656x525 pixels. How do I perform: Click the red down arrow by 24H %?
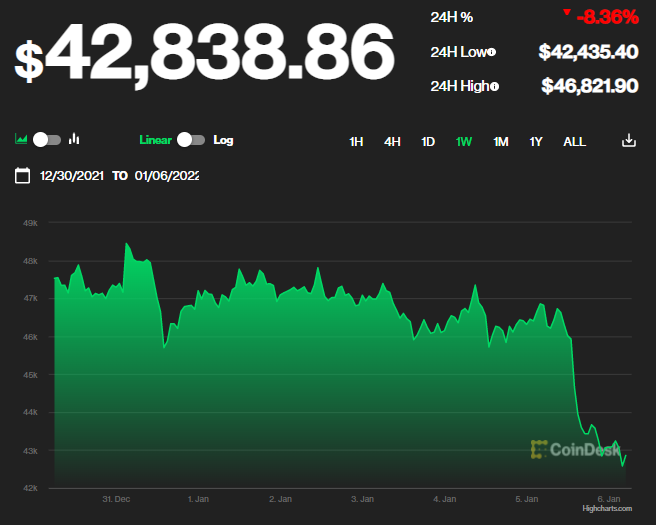pos(567,13)
